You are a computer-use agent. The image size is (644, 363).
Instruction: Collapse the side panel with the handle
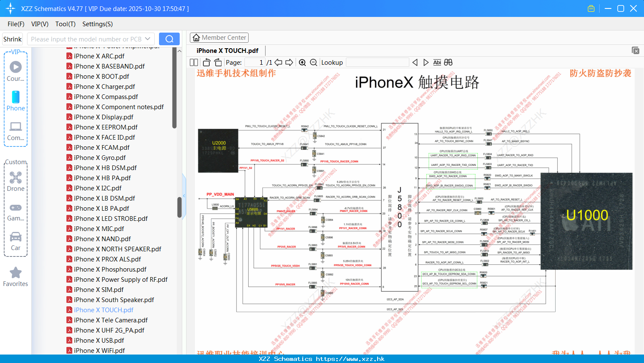[184, 195]
